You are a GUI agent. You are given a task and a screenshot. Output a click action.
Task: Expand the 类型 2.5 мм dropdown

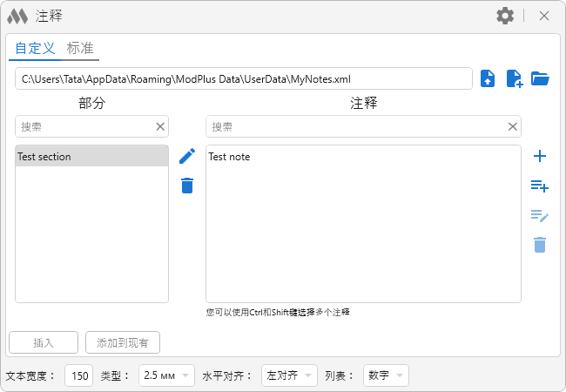(x=166, y=376)
